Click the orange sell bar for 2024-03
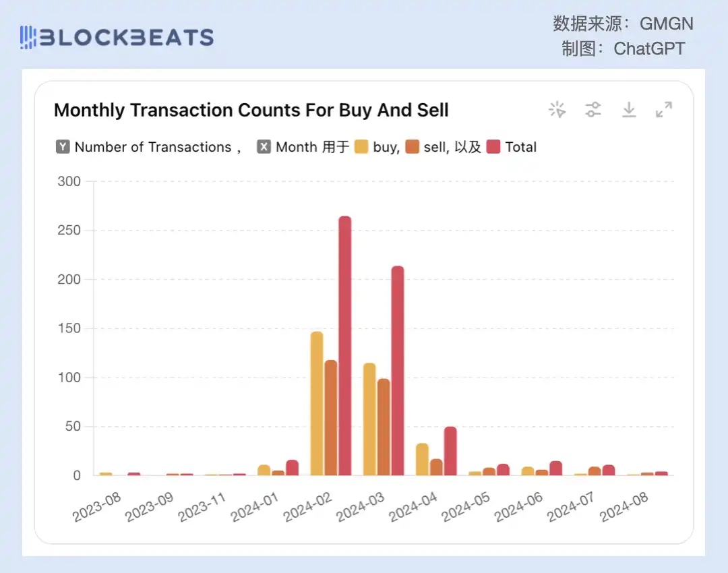Image resolution: width=728 pixels, height=573 pixels. point(384,427)
